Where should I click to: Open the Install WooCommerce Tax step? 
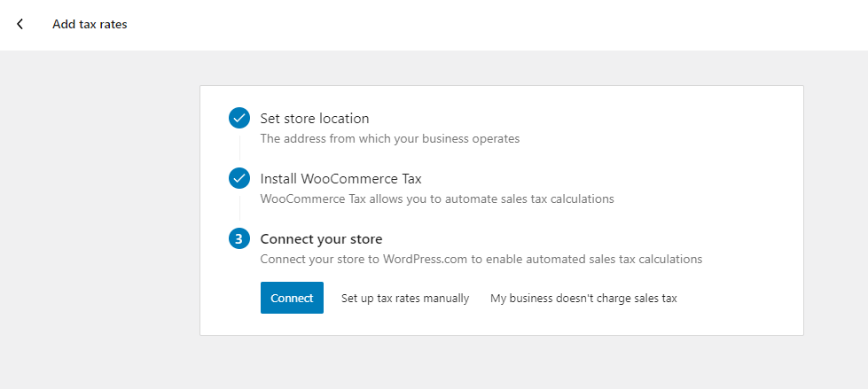(x=341, y=179)
